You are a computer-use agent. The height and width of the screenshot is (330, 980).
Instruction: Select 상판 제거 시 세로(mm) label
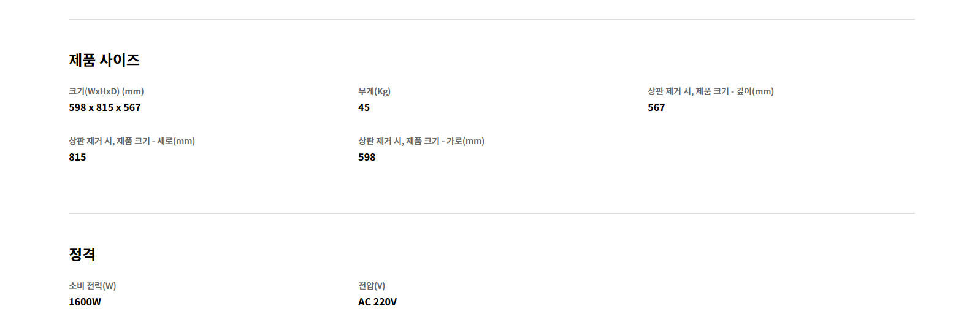coord(132,141)
